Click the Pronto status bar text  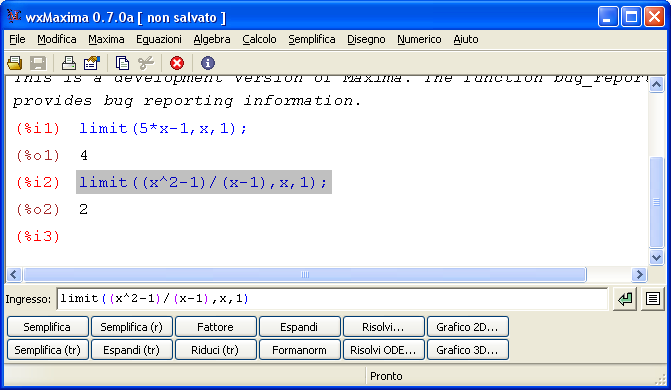click(386, 376)
